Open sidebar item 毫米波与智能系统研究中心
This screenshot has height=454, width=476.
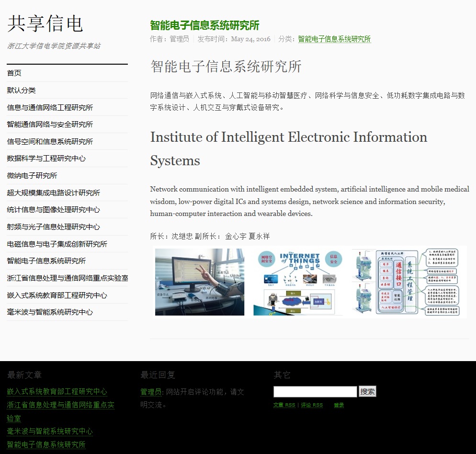coord(50,312)
